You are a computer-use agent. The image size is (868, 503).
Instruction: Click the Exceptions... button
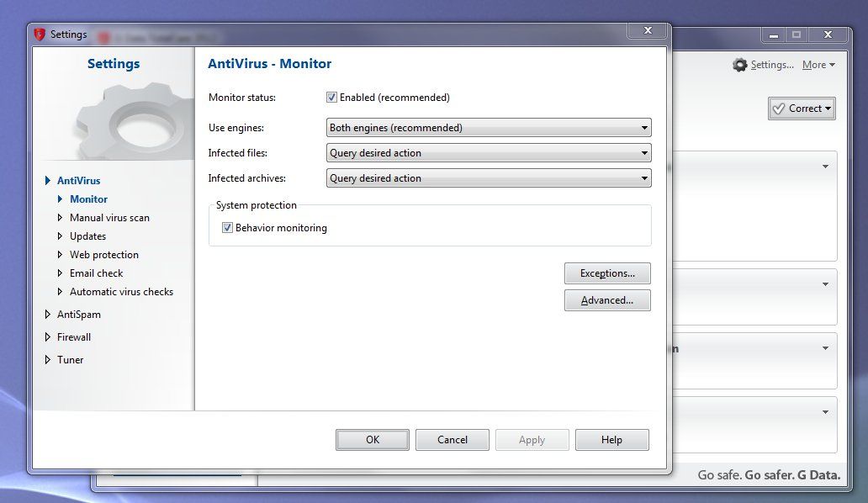click(607, 273)
